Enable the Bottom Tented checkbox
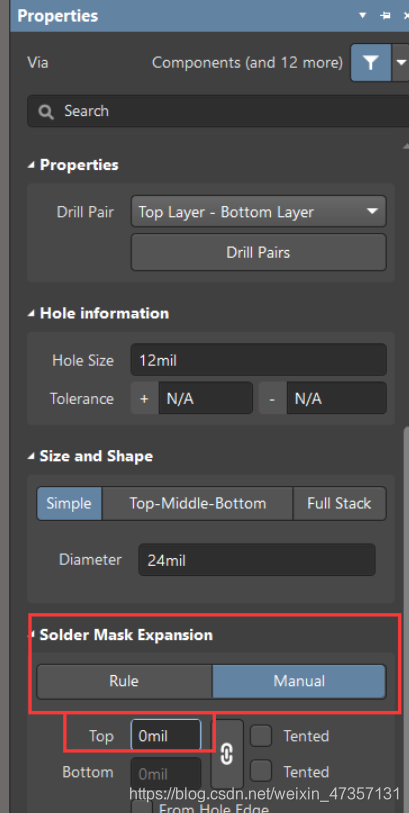This screenshot has width=409, height=813. pyautogui.click(x=261, y=772)
